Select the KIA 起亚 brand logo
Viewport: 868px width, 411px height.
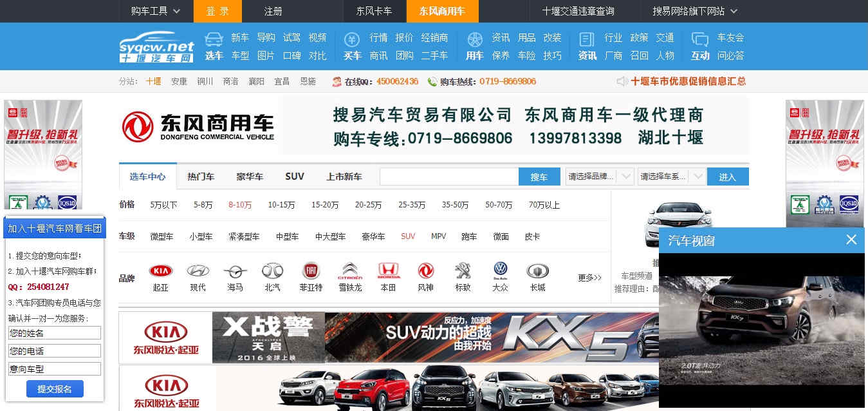tap(160, 272)
